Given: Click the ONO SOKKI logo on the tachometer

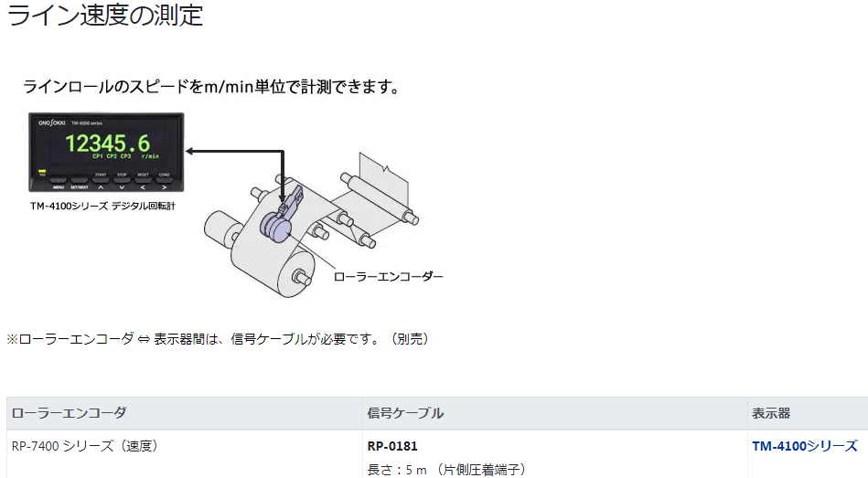Looking at the screenshot, I should click(x=51, y=122).
